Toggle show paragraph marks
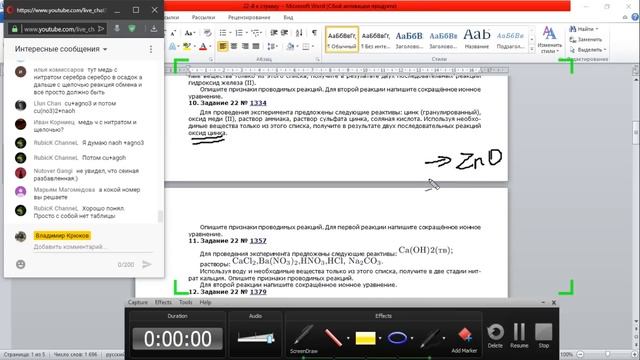 click(x=314, y=33)
